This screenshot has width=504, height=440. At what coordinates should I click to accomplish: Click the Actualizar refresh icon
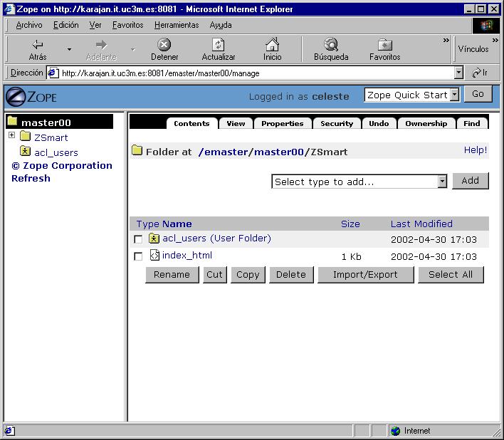click(219, 44)
